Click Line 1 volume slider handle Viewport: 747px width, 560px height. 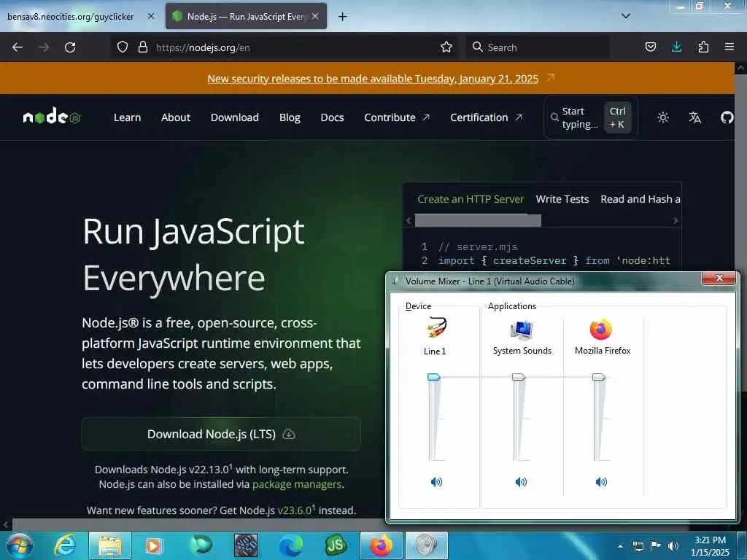[x=434, y=377]
